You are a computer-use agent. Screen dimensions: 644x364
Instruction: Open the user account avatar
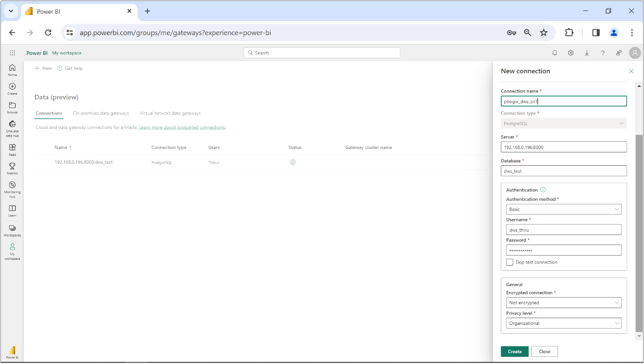(x=634, y=53)
